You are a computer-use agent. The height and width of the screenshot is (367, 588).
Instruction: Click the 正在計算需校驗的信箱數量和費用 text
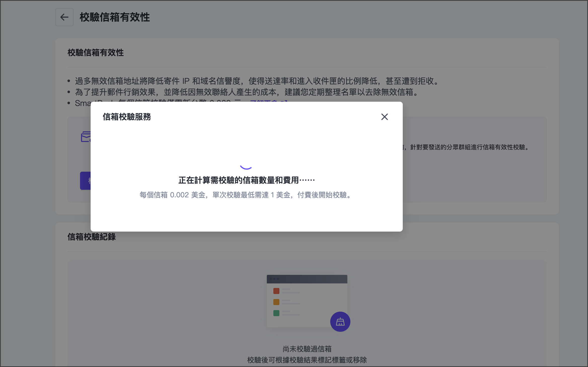(x=246, y=180)
